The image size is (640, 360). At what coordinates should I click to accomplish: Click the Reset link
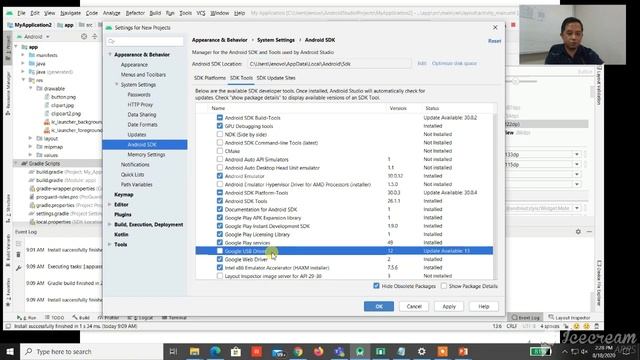[x=494, y=41]
